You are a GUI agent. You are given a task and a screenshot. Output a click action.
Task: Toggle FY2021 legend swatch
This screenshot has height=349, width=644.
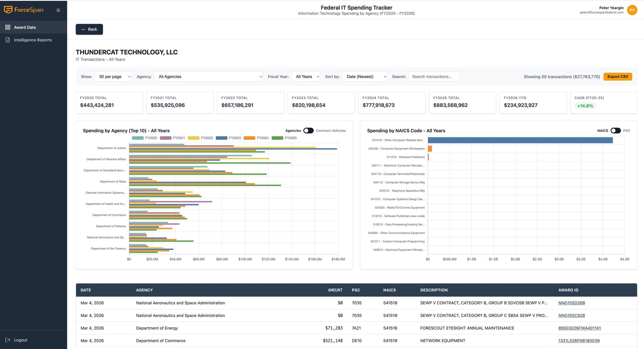tap(166, 138)
